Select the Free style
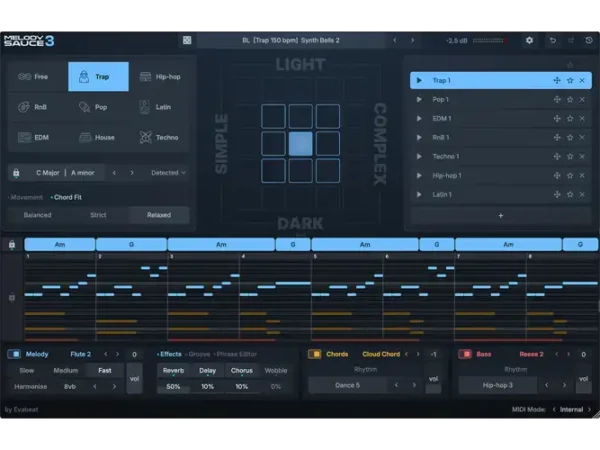Viewport: 600px width, 450px height. pos(38,77)
